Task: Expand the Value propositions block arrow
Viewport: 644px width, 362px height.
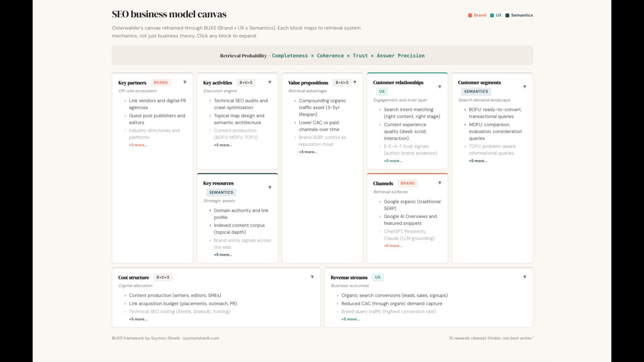Action: click(355, 82)
